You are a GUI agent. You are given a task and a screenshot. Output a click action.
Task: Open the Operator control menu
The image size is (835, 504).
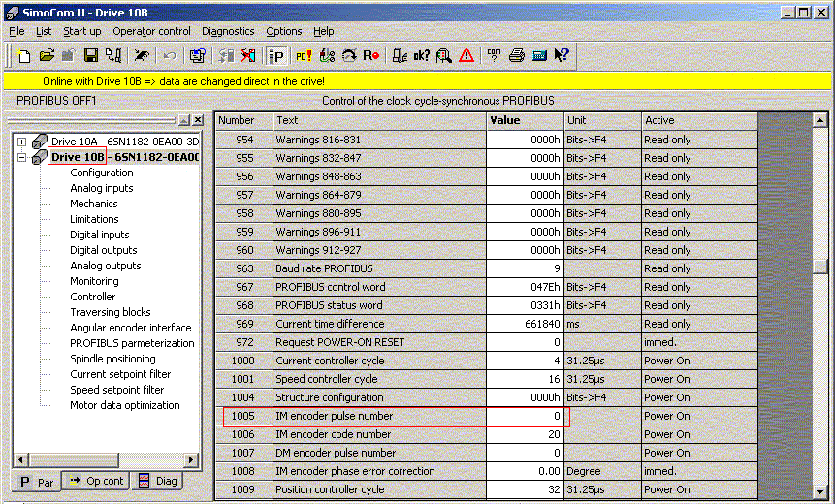click(x=151, y=31)
